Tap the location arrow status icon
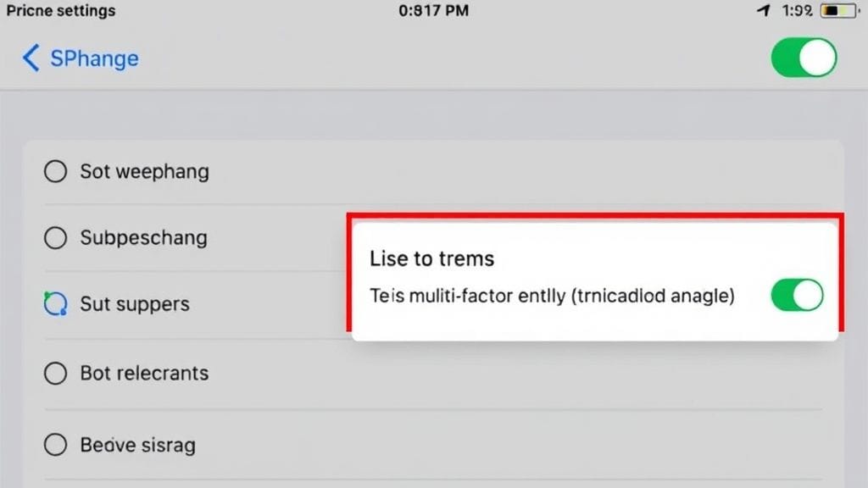The height and width of the screenshot is (488, 868). (764, 10)
